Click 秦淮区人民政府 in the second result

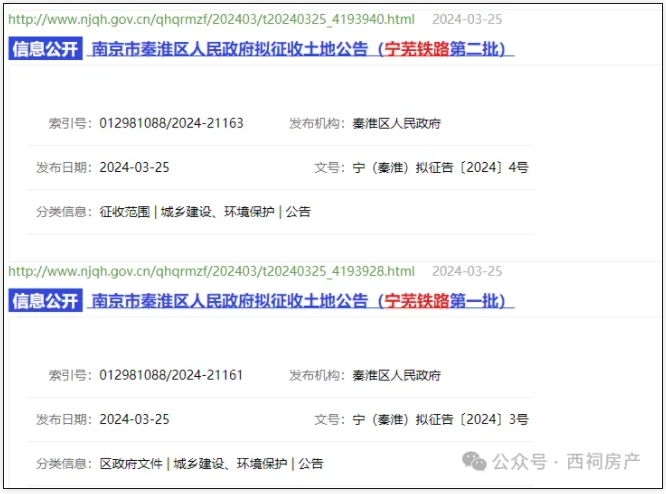[397, 376]
